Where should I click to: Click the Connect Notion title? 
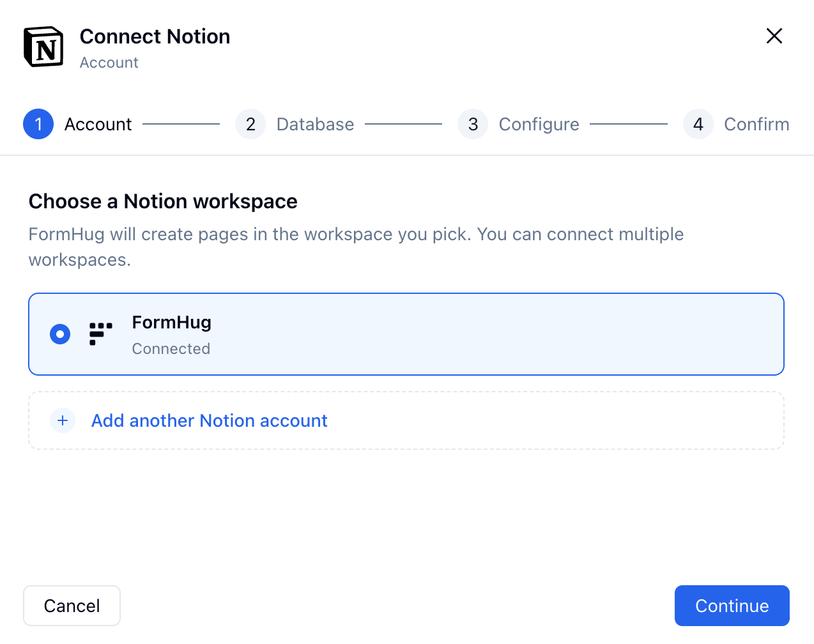(155, 36)
